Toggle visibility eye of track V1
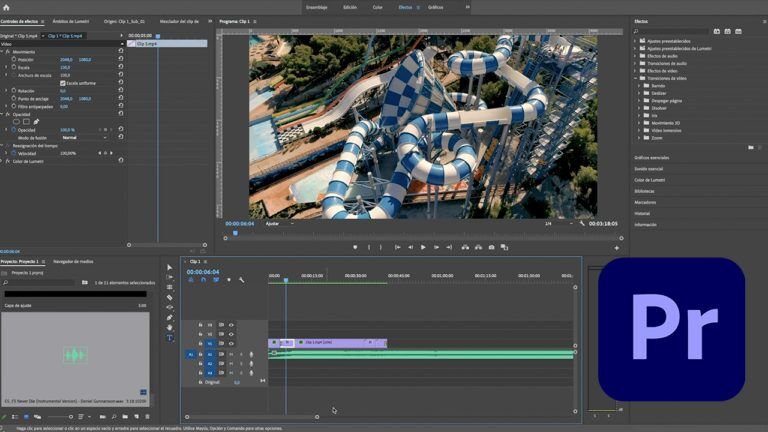Viewport: 768px width, 432px height. [231, 344]
